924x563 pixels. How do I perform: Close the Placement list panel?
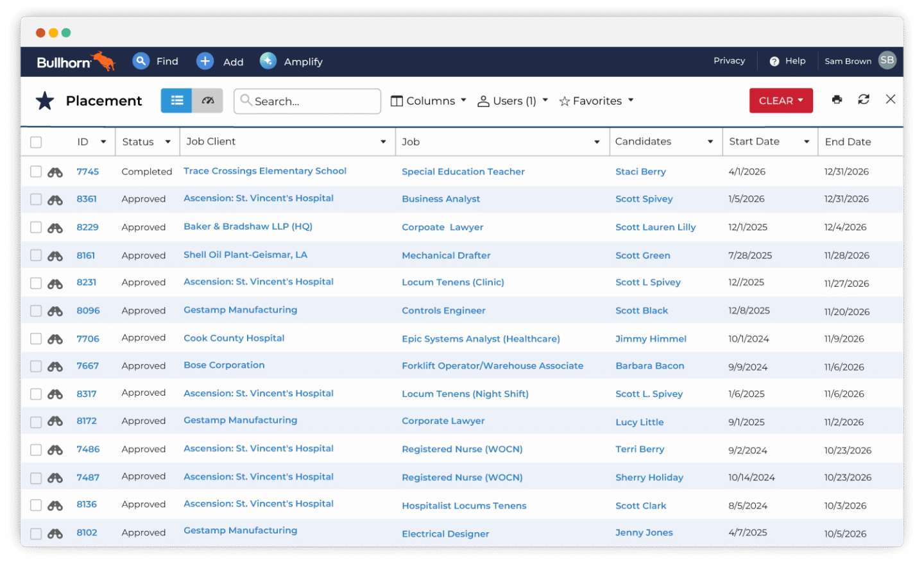click(x=891, y=99)
